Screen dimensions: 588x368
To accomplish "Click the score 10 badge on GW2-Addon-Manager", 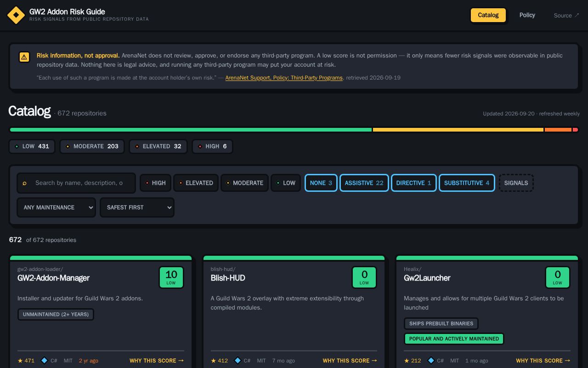I will coord(171,277).
